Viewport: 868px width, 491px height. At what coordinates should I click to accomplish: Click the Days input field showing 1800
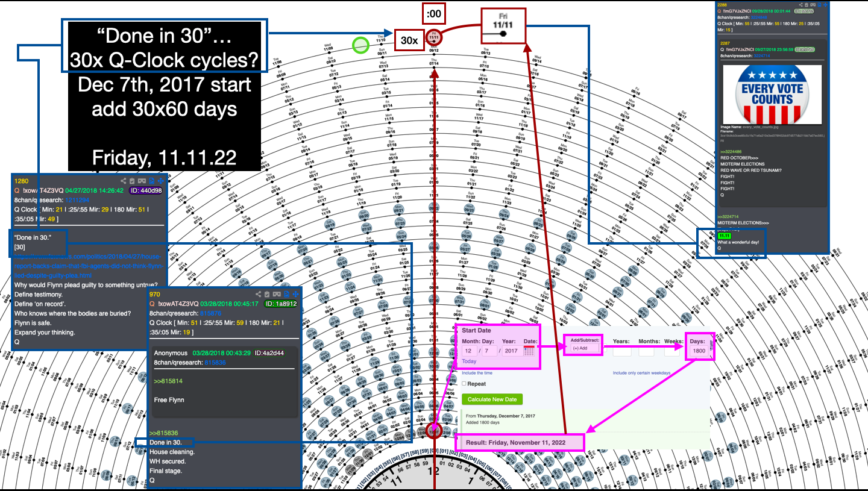[x=700, y=351]
